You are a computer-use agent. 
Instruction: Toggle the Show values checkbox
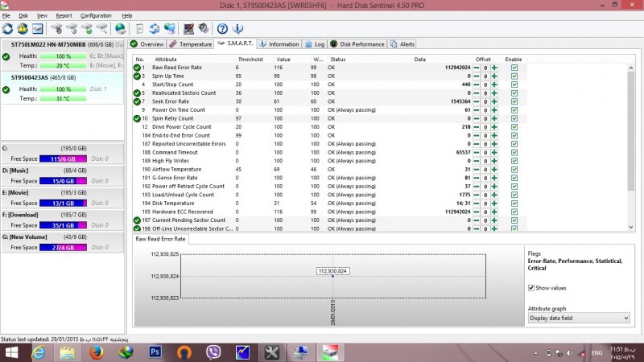(531, 288)
